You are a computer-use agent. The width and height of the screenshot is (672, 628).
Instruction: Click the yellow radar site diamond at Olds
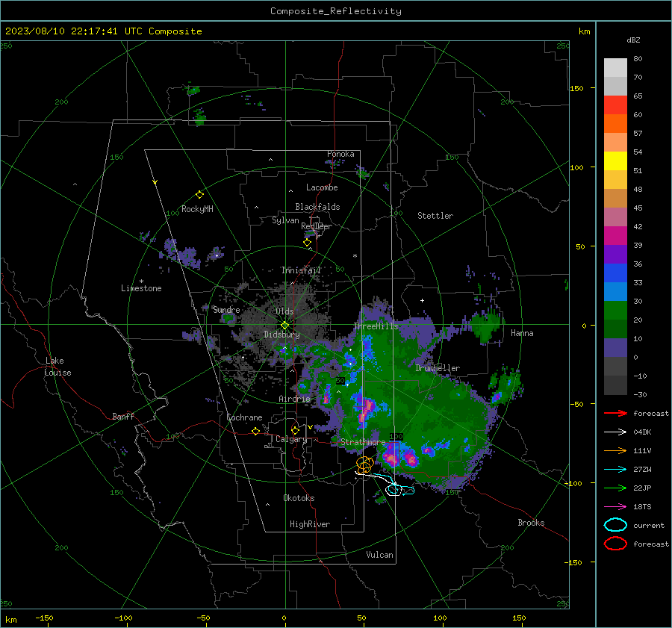[284, 326]
